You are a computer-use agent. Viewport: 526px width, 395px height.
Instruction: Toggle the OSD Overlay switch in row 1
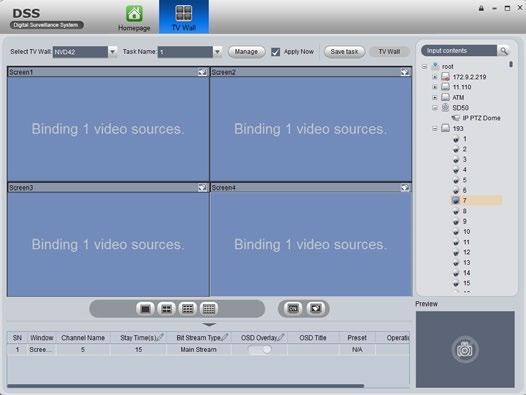[x=260, y=350]
